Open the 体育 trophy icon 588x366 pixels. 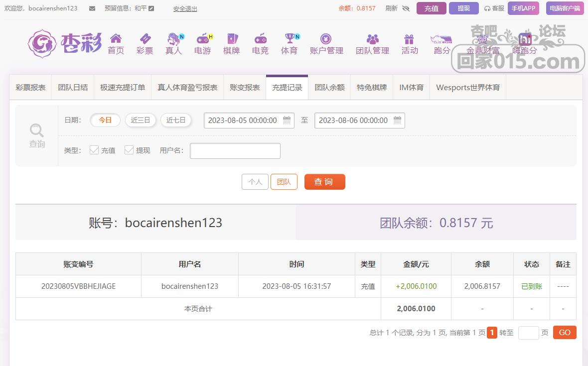pyautogui.click(x=289, y=39)
